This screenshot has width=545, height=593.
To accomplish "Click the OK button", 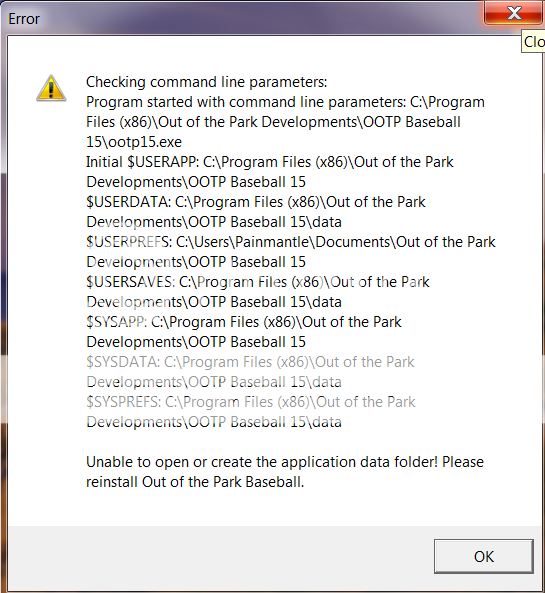I will [484, 556].
